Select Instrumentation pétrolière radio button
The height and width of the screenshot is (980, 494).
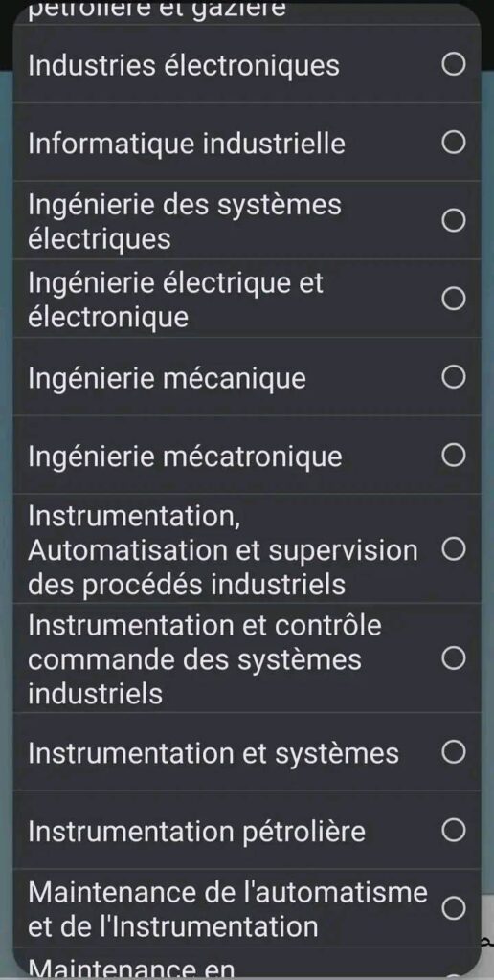click(454, 831)
